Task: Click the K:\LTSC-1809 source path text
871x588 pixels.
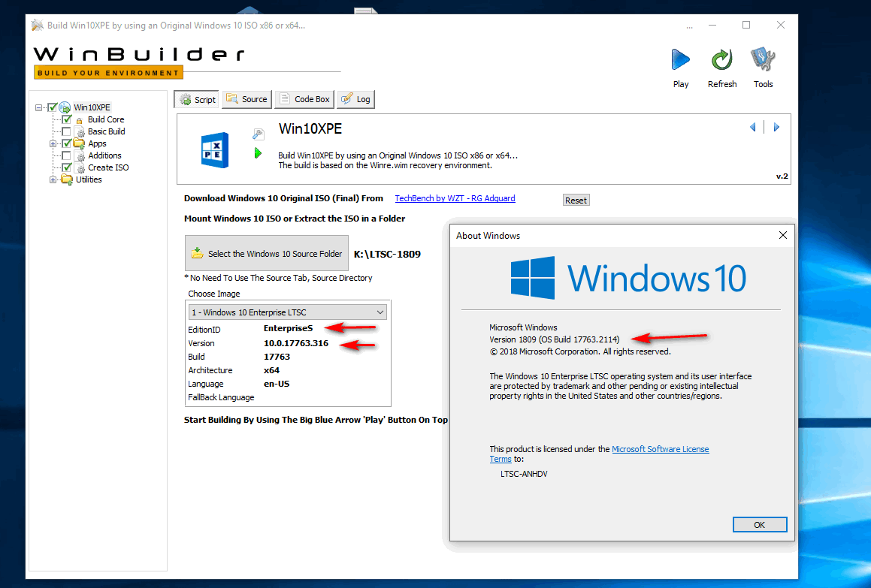Action: click(x=387, y=255)
